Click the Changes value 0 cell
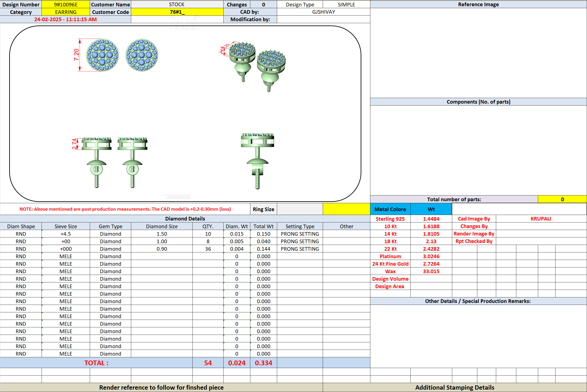 263,4
